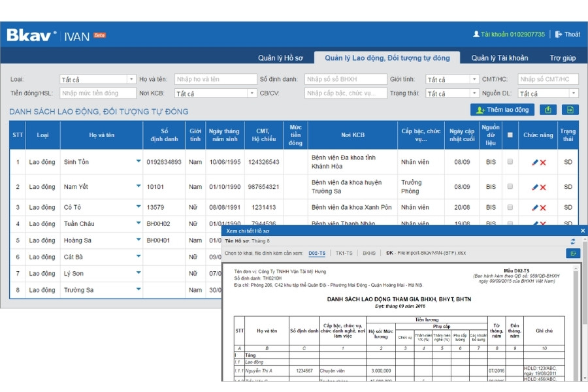Switch to Quản lý Hồ sơ tab

point(280,57)
